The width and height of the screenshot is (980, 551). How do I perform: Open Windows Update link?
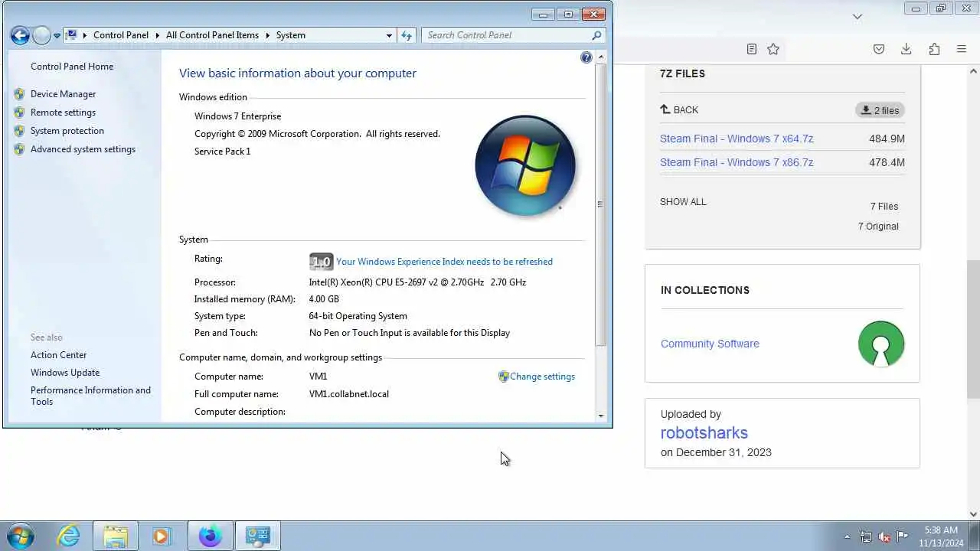pyautogui.click(x=65, y=373)
